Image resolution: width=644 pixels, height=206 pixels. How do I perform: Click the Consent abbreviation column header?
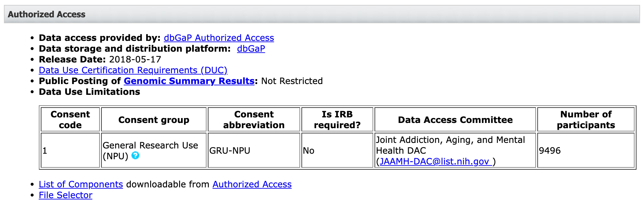(254, 120)
